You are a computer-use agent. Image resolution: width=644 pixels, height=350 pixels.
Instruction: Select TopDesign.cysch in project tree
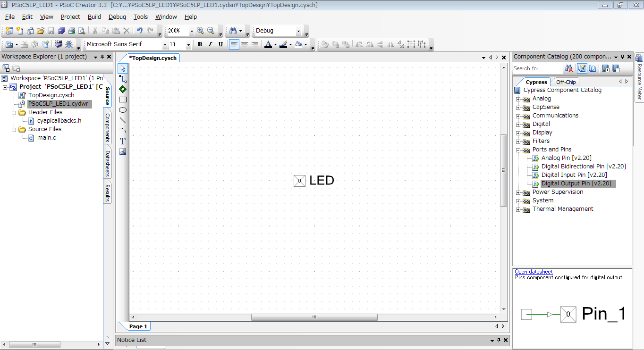[51, 95]
